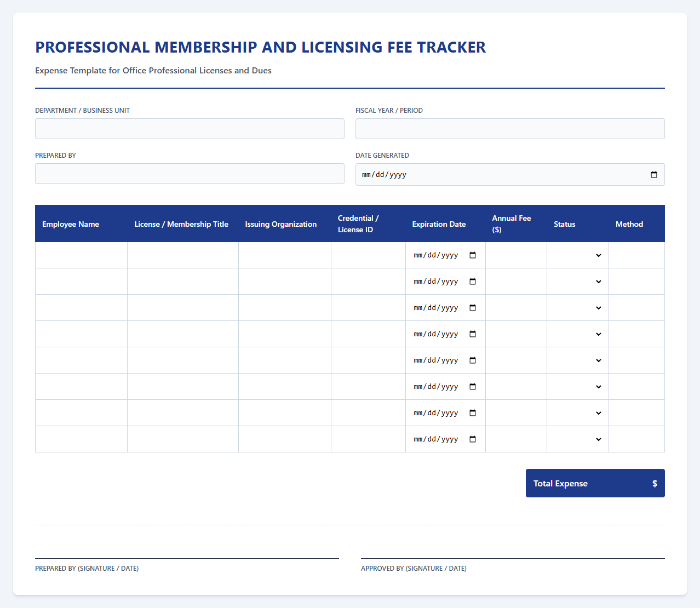Click the Total Expense summary box

pyautogui.click(x=595, y=483)
